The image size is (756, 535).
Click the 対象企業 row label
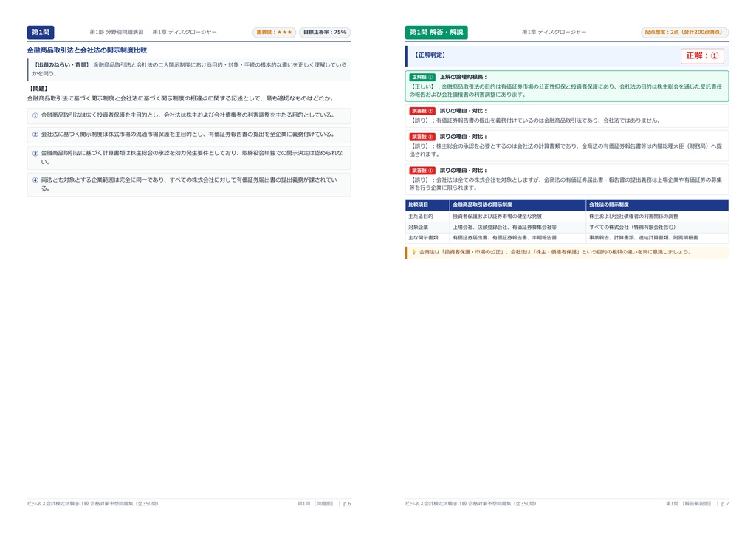coord(419,227)
